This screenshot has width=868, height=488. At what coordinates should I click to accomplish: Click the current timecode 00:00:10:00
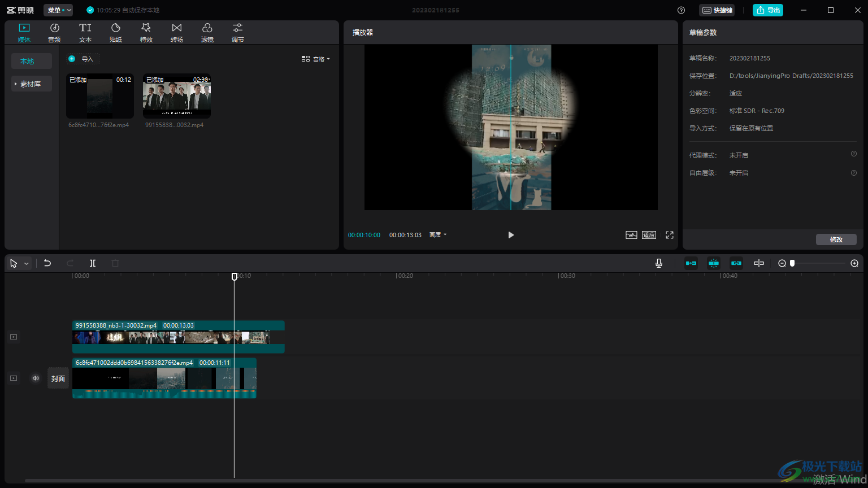(x=364, y=235)
